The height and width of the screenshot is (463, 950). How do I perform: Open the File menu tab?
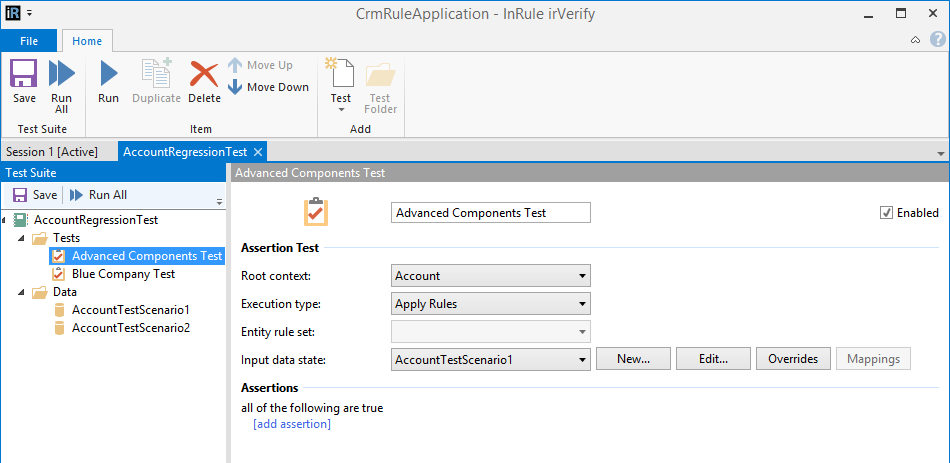[28, 41]
